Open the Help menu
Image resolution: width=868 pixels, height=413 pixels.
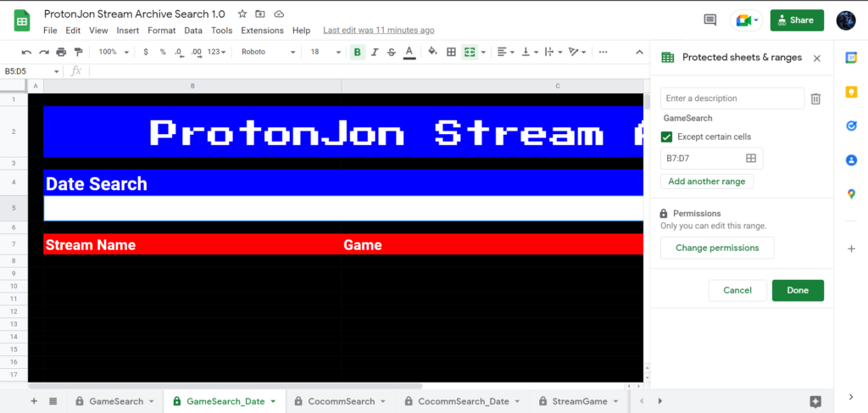pyautogui.click(x=302, y=31)
